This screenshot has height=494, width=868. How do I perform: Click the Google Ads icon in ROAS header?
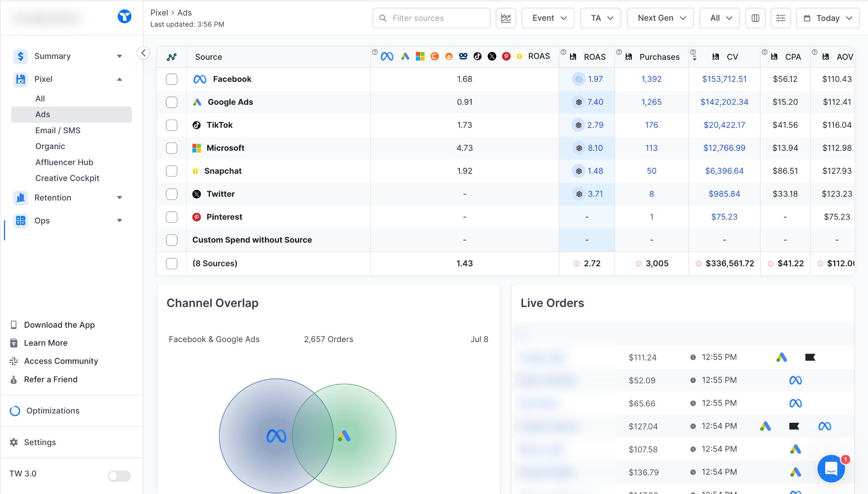[x=405, y=56]
